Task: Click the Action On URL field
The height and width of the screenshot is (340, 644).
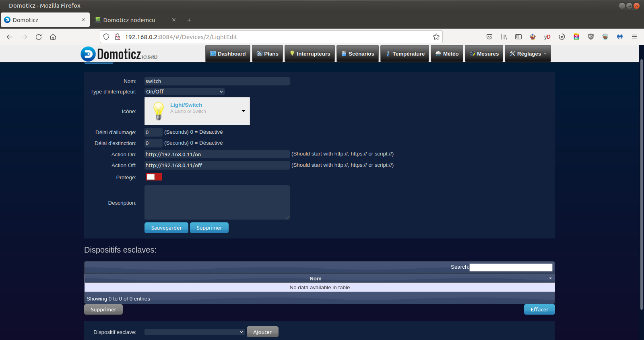Action: 217,154
